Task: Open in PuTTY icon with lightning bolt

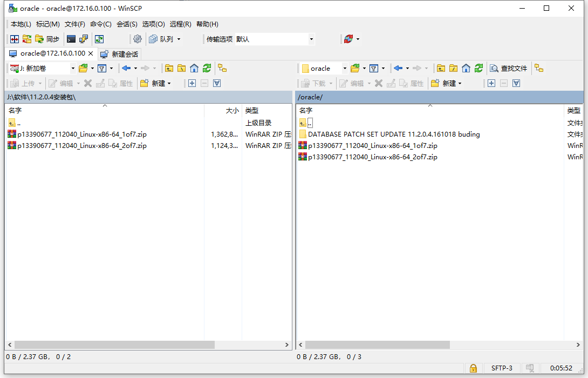Action: pos(83,39)
